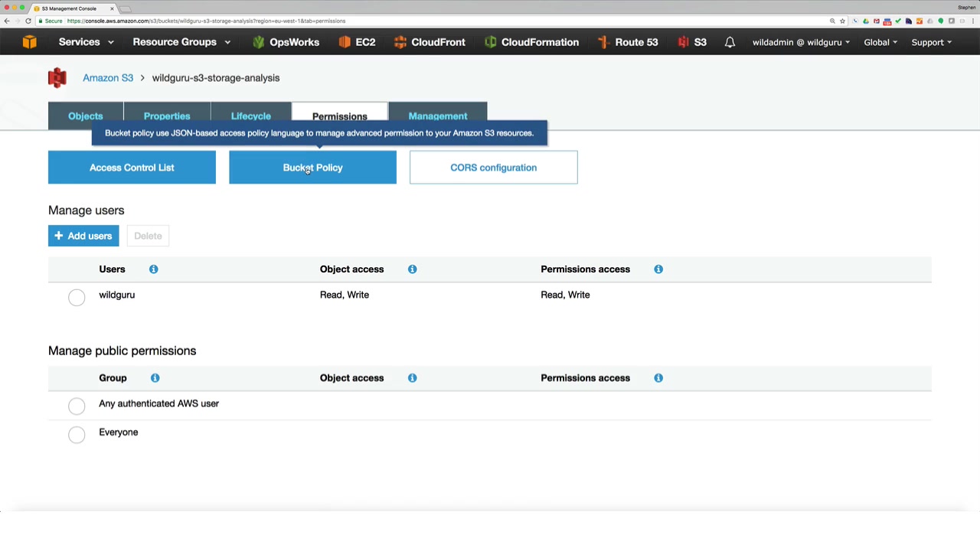Click the browser address bar URL

pos(207,21)
